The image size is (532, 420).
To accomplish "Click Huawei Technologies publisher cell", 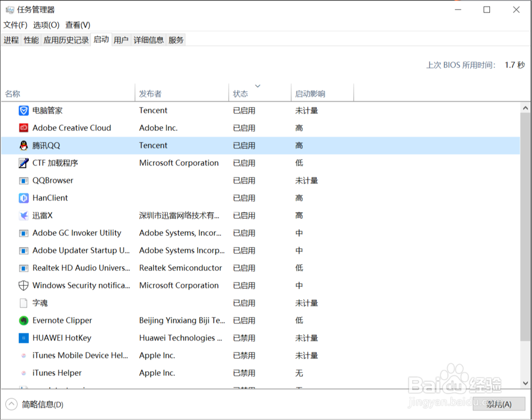I will [x=180, y=338].
